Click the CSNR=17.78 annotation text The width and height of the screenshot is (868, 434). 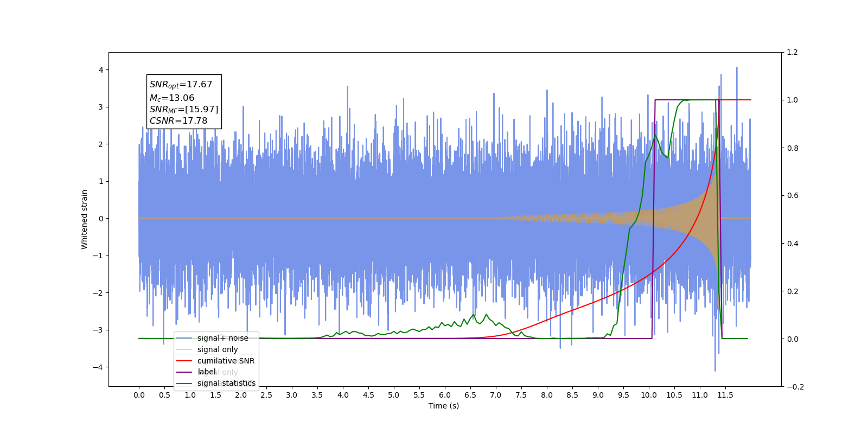click(x=178, y=121)
